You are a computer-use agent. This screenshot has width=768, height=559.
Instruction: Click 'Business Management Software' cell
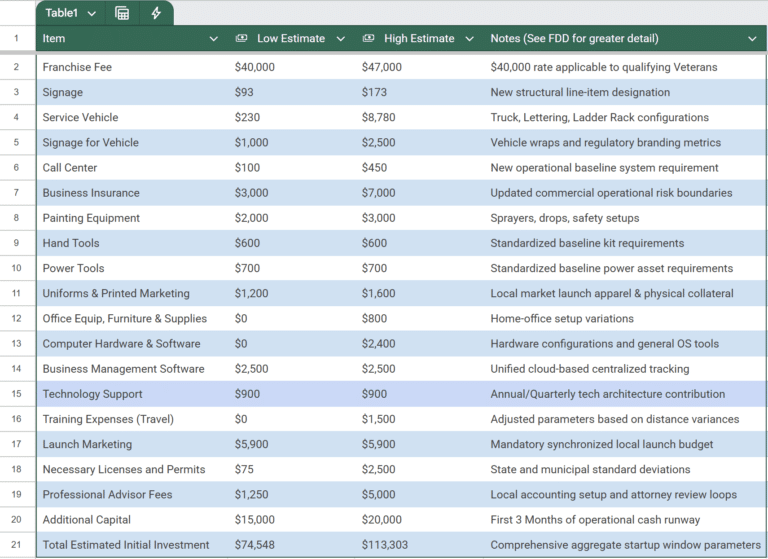pyautogui.click(x=132, y=369)
